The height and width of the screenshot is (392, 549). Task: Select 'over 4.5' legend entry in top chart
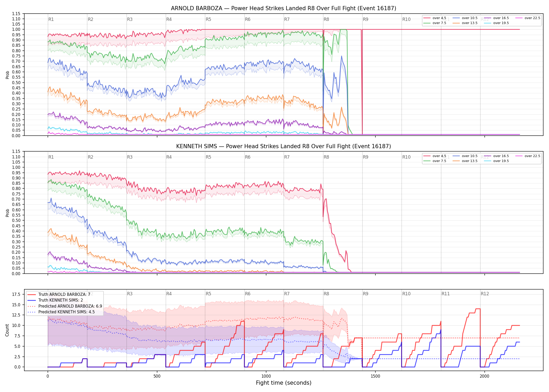coord(435,18)
